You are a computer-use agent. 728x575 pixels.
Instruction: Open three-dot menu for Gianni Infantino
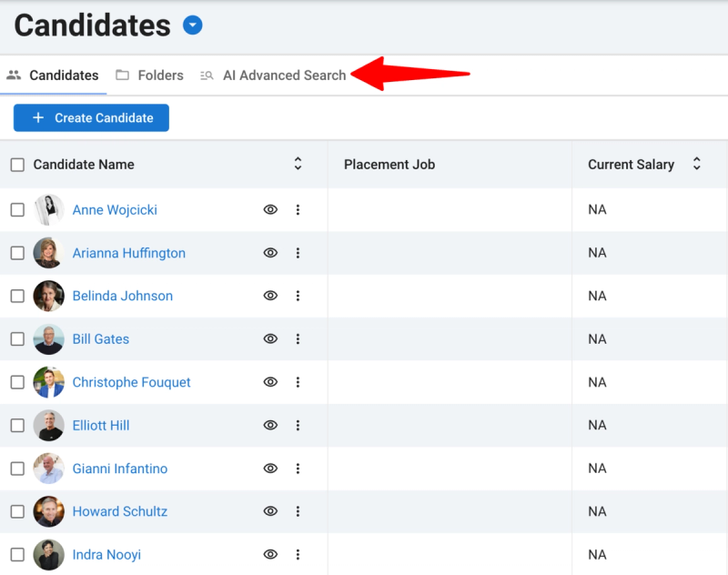click(298, 469)
